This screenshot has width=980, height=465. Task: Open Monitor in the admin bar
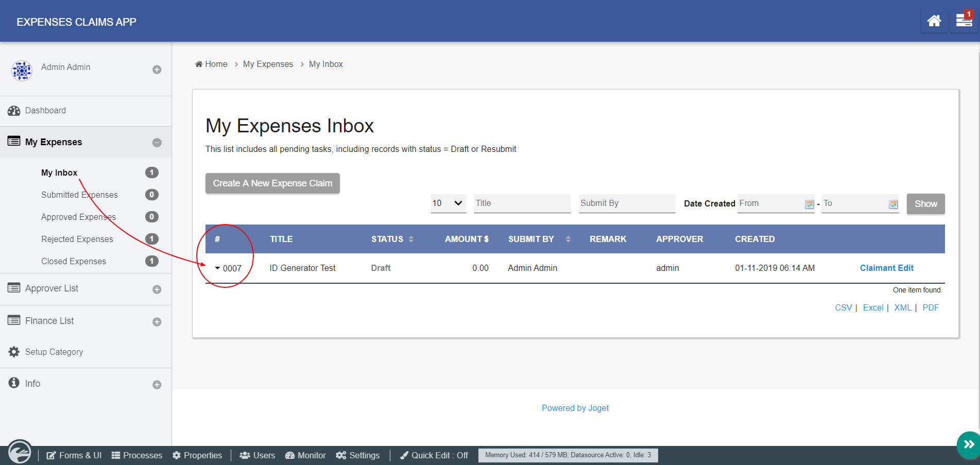tap(305, 455)
